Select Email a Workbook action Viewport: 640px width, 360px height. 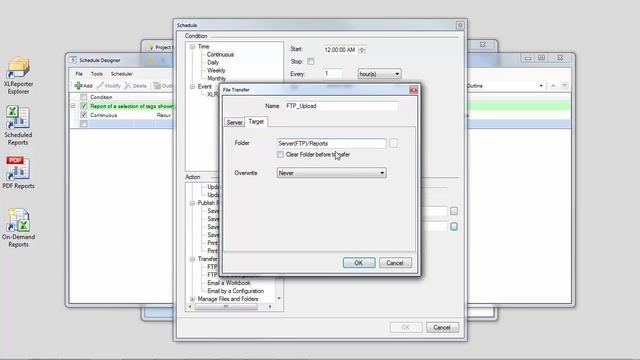[229, 282]
